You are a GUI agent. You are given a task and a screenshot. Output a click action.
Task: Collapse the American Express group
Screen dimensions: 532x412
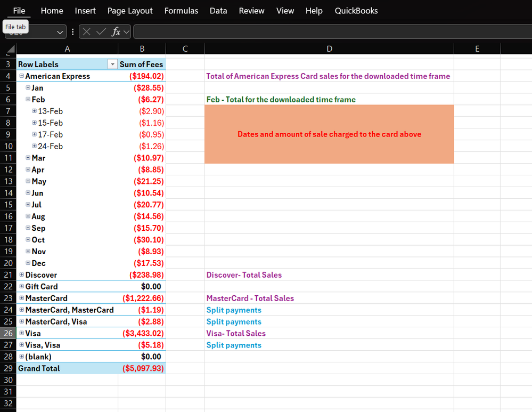[20, 76]
